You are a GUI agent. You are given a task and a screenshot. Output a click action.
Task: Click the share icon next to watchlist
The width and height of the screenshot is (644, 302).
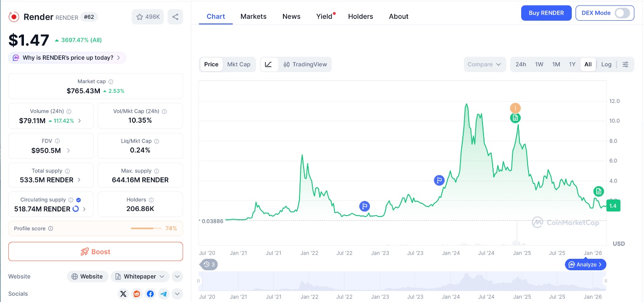pyautogui.click(x=175, y=17)
